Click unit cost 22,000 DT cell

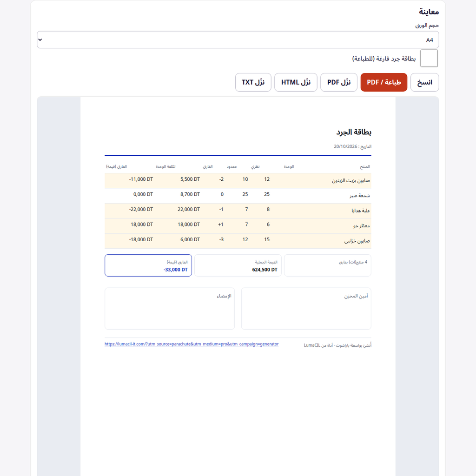pyautogui.click(x=189, y=210)
